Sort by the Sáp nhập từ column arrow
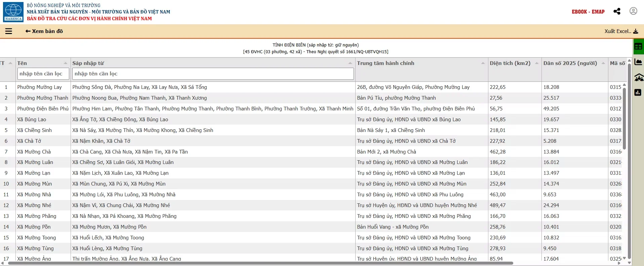 pos(350,63)
